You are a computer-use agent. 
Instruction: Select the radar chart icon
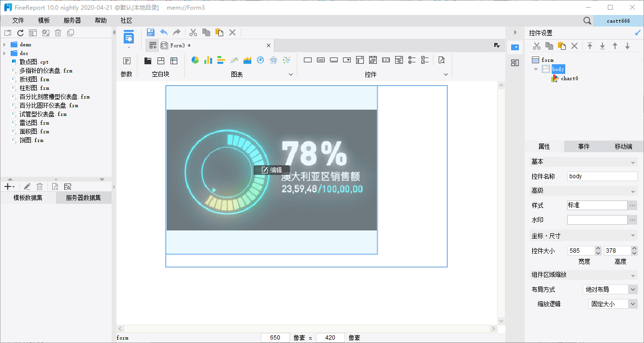pyautogui.click(x=273, y=60)
